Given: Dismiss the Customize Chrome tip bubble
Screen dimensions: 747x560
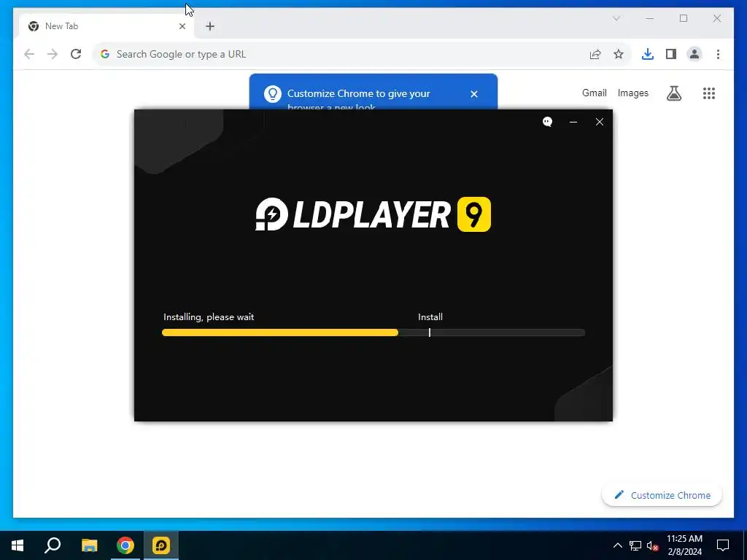Looking at the screenshot, I should point(474,94).
